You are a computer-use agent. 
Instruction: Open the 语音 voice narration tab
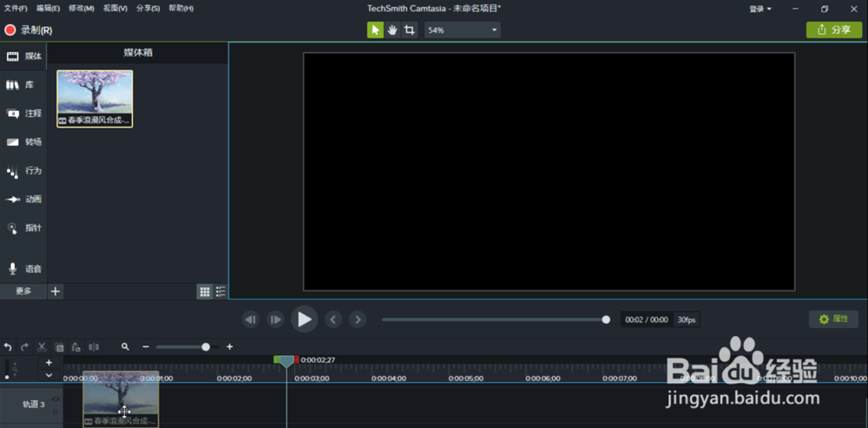[23, 269]
